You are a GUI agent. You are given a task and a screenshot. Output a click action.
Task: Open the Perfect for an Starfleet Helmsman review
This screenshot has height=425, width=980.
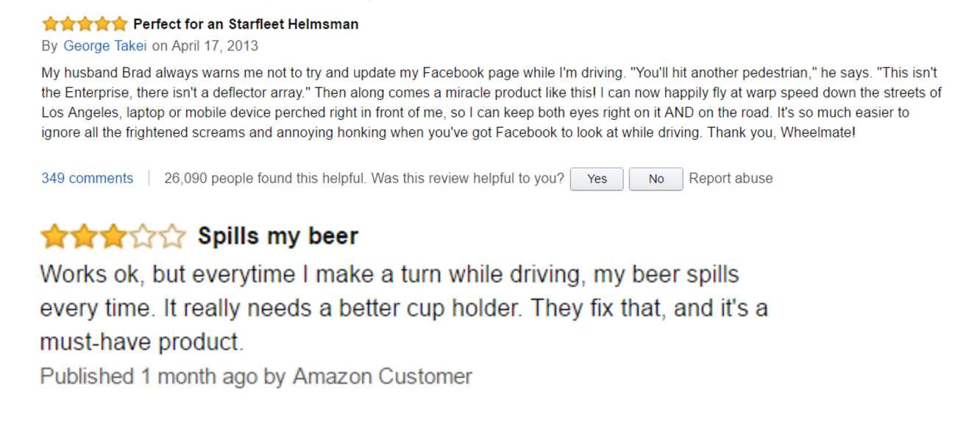coord(246,23)
